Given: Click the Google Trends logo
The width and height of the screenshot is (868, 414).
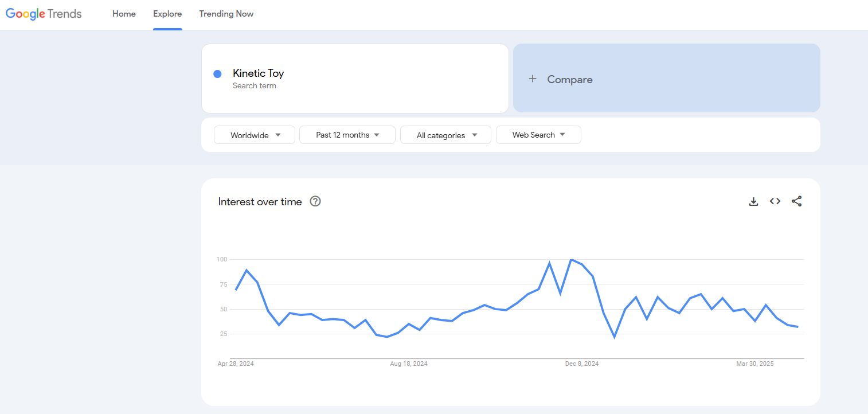Looking at the screenshot, I should coord(44,14).
